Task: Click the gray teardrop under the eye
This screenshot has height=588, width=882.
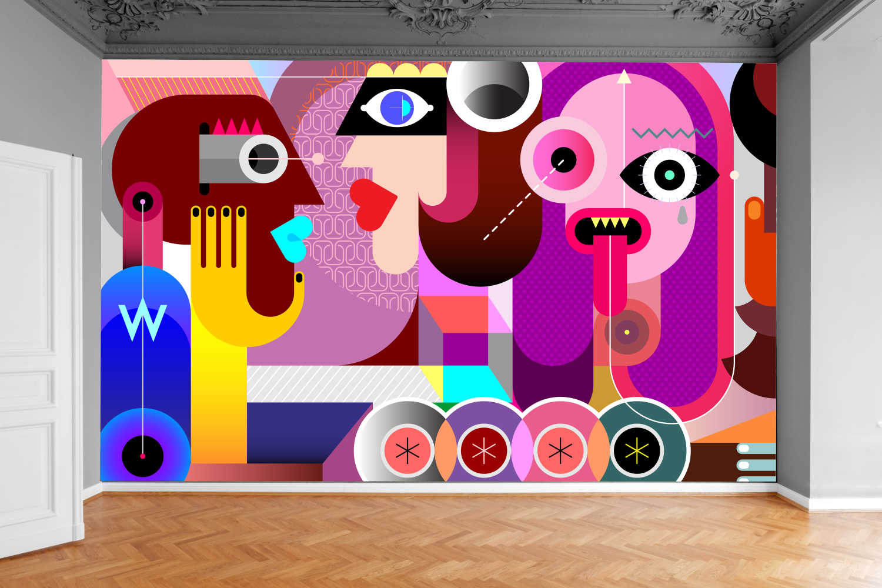Action: [x=682, y=216]
